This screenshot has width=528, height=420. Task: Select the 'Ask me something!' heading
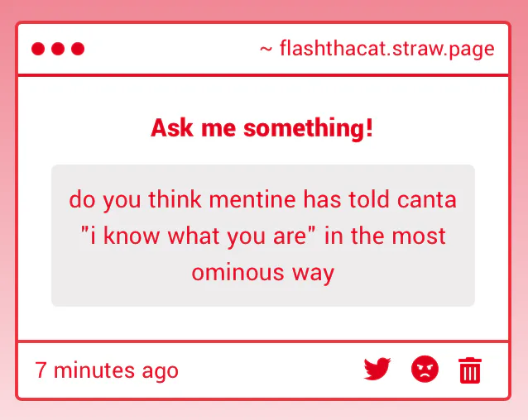click(262, 128)
